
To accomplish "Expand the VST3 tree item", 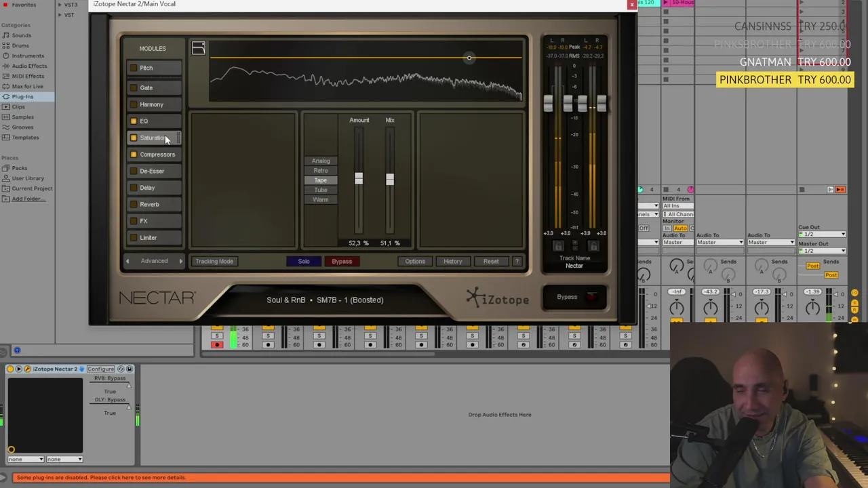I will coord(60,5).
